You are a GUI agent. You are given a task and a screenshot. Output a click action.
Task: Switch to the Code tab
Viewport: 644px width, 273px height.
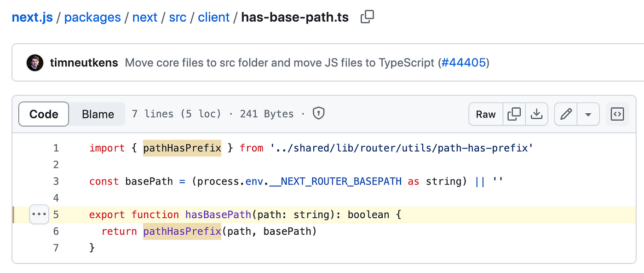[x=44, y=114]
